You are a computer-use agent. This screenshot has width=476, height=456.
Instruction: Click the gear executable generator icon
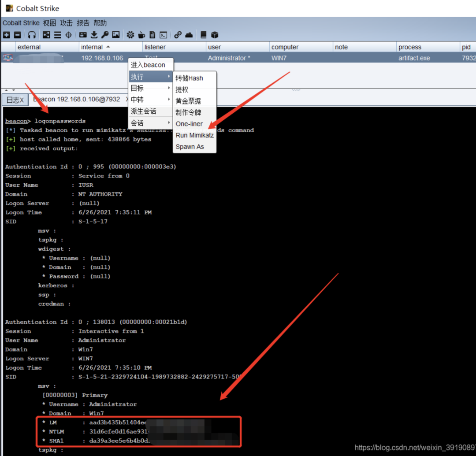pyautogui.click(x=130, y=35)
